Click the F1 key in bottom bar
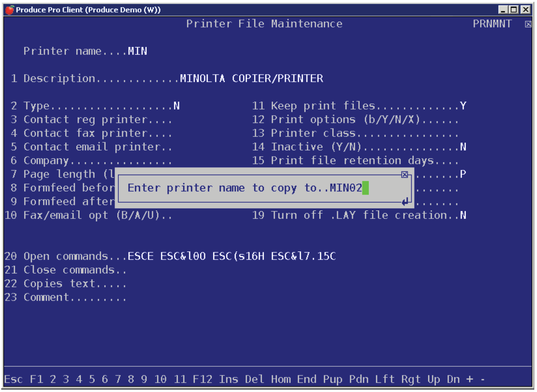Viewport: 537px width, 392px height. [37, 379]
